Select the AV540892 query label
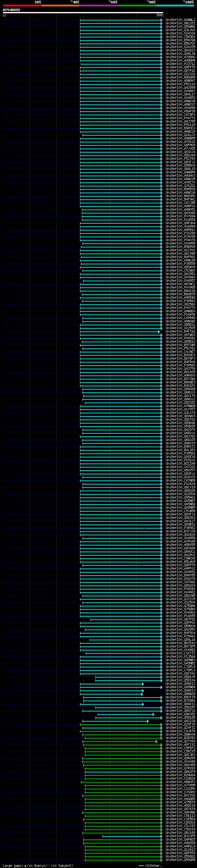 click(11, 10)
